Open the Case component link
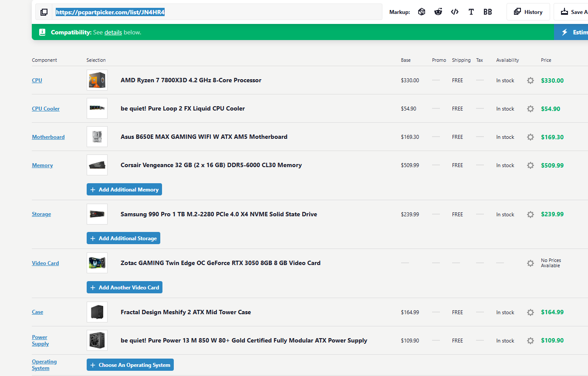588x376 pixels. point(37,312)
